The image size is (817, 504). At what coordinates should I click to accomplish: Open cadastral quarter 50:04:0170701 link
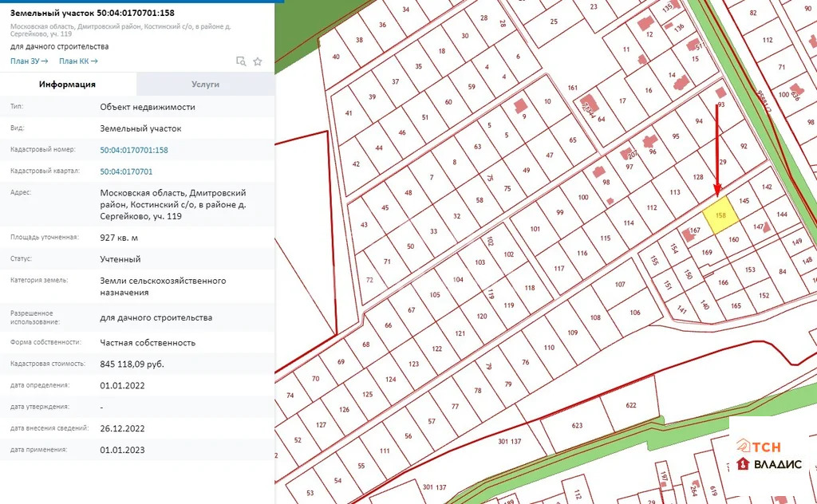click(126, 171)
